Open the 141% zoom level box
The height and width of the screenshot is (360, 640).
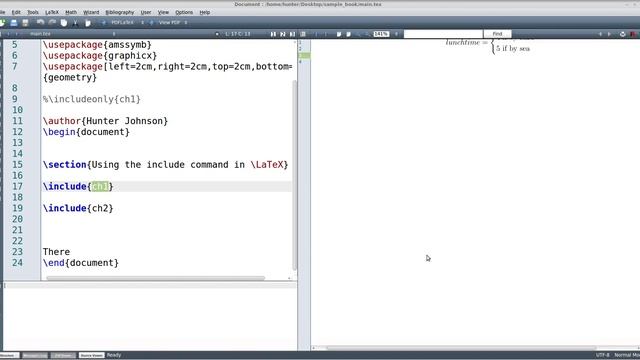[x=381, y=34]
